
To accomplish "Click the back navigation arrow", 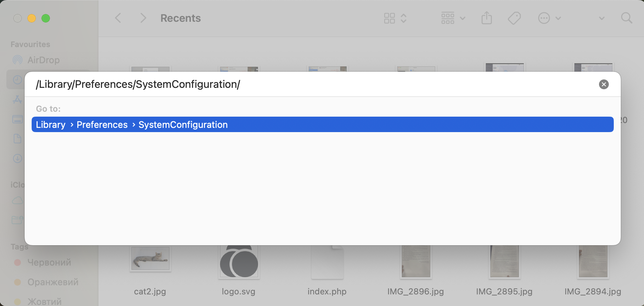I will coord(118,18).
